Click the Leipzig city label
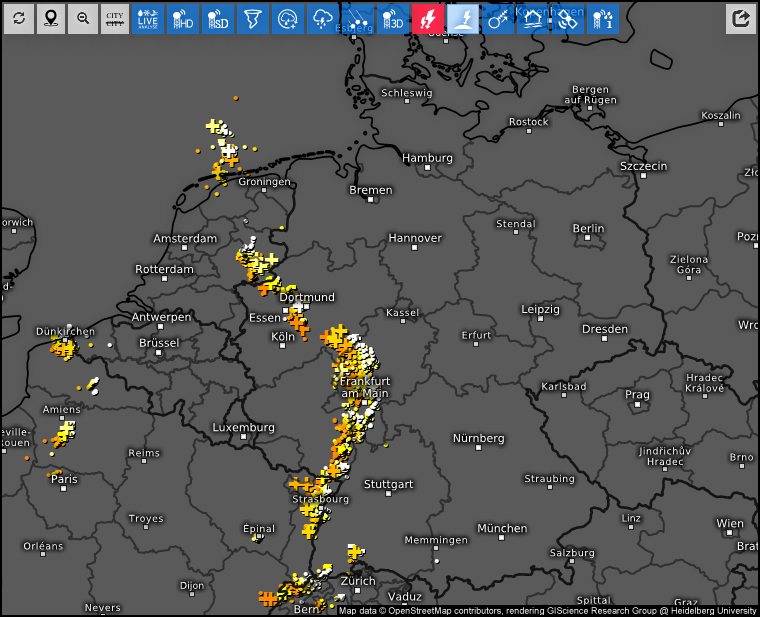Screen dimensions: 760x617 coord(540,309)
